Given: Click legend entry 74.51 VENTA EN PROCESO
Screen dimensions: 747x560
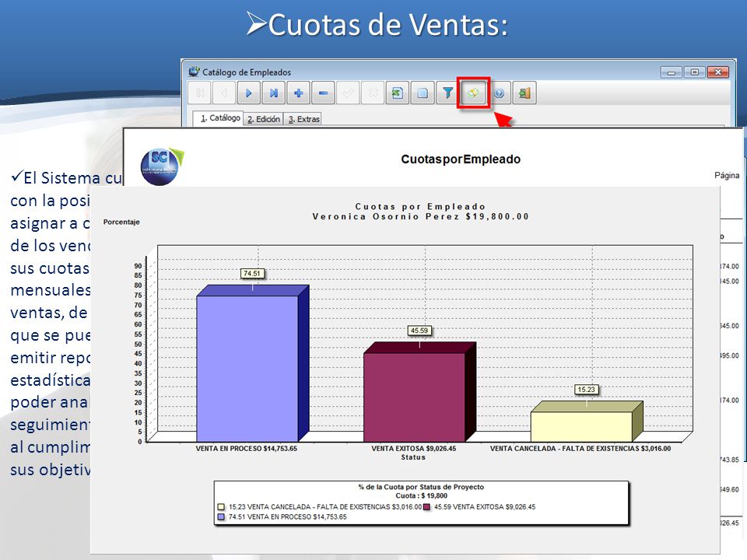Looking at the screenshot, I should pyautogui.click(x=288, y=516).
